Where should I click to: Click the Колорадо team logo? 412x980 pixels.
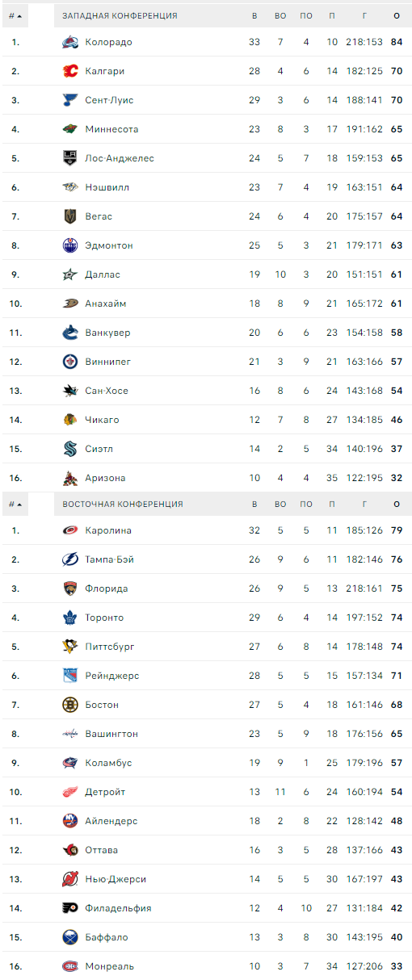tap(71, 42)
